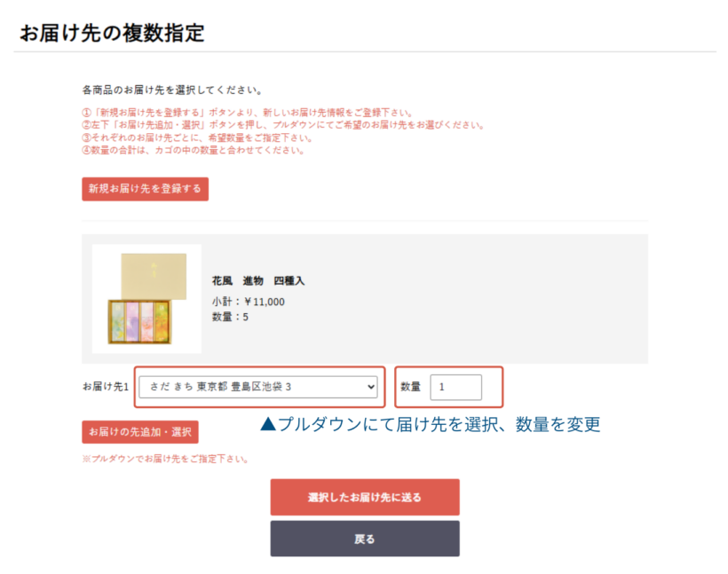Click the お届け先1 label
This screenshot has height=574, width=728.
[x=106, y=387]
